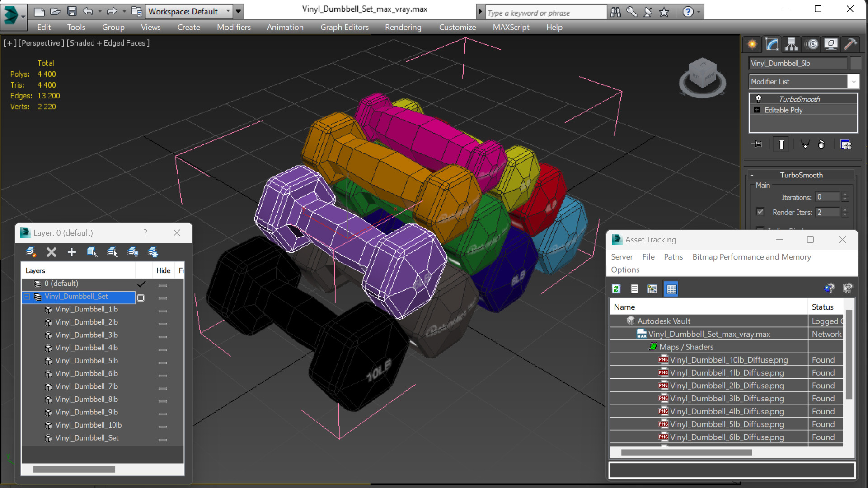
Task: Delete highlighted layer with X icon
Action: pyautogui.click(x=52, y=252)
